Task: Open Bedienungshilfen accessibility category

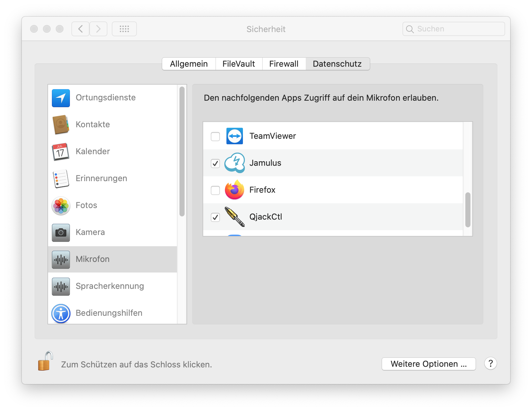Action: [x=109, y=313]
